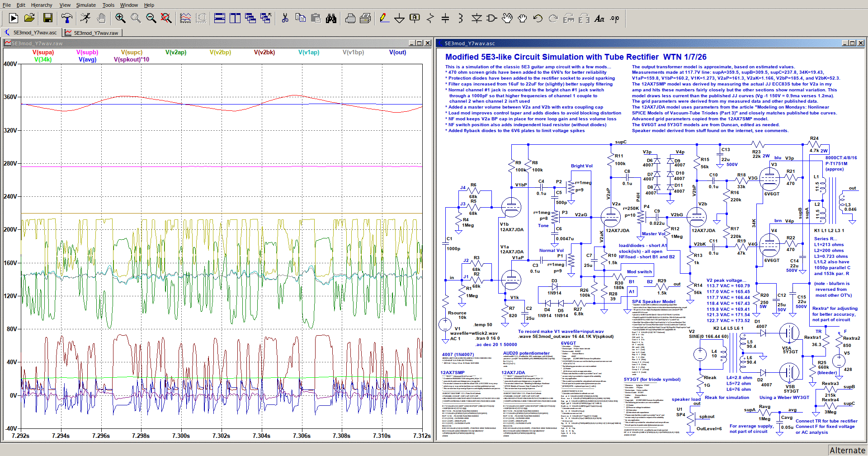
Task: Select the Draw Wire pencil tool
Action: coord(384,18)
